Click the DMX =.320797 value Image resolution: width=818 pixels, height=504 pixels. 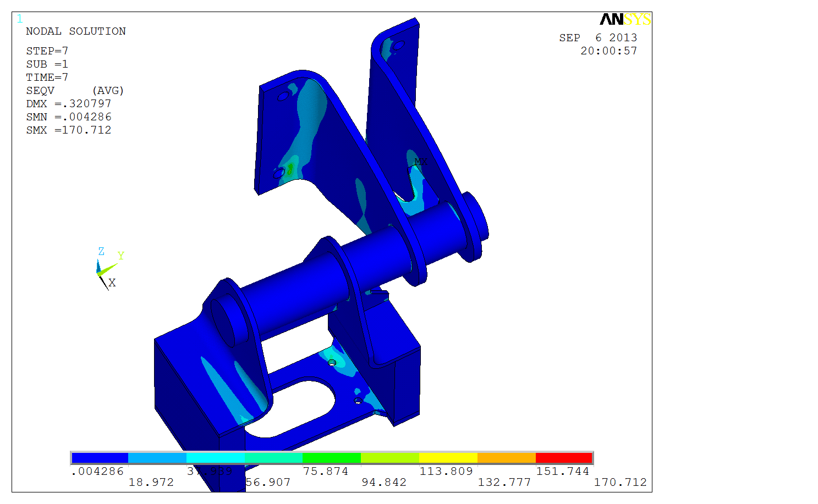coord(69,104)
